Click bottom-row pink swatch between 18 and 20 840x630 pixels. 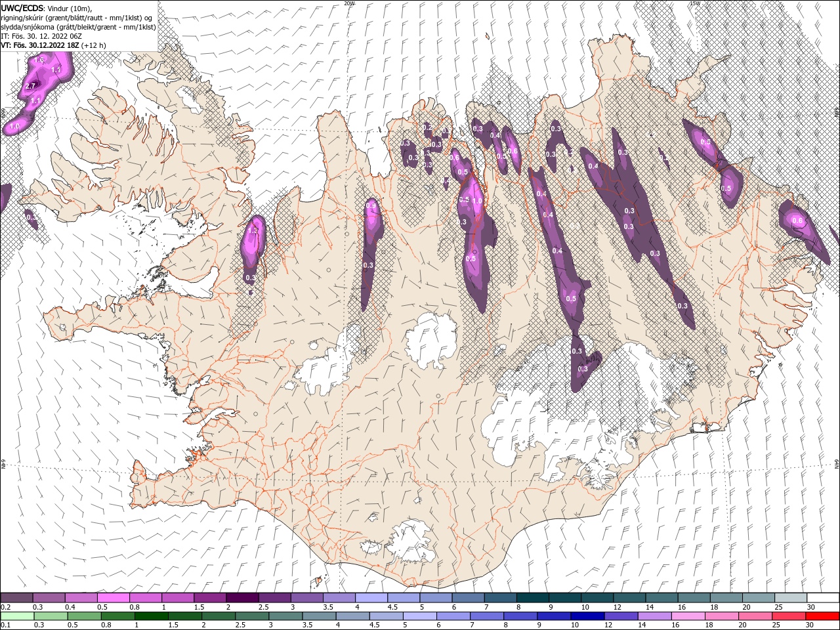tap(723, 616)
